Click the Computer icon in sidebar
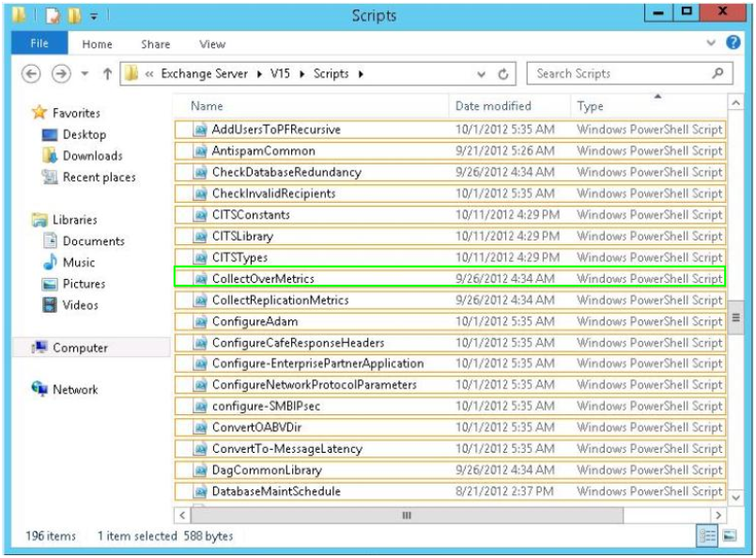The height and width of the screenshot is (558, 756). [39, 347]
